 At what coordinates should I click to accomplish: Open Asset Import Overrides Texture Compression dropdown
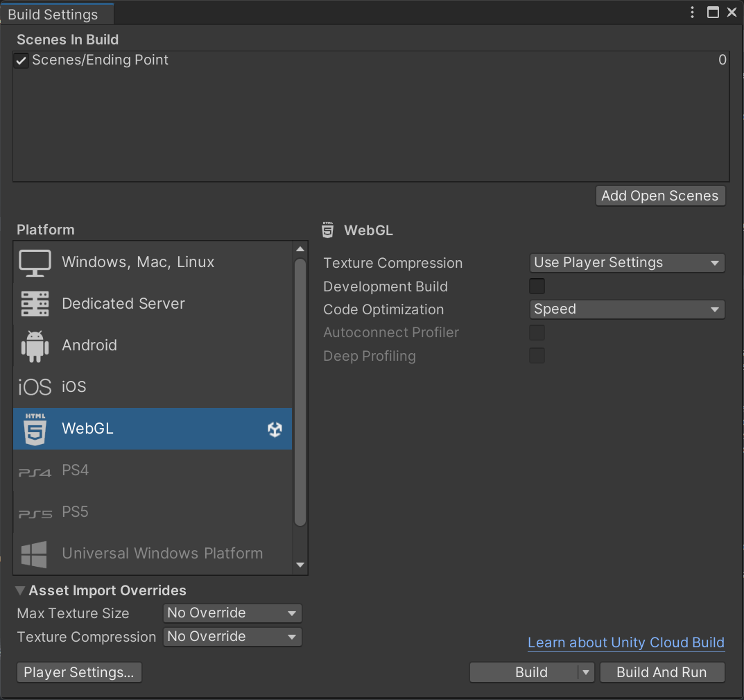click(x=232, y=637)
